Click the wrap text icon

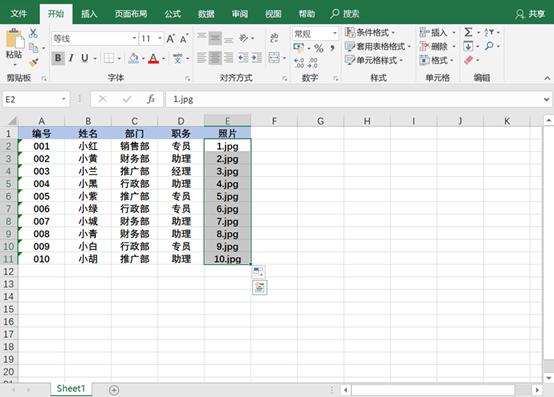click(x=274, y=38)
